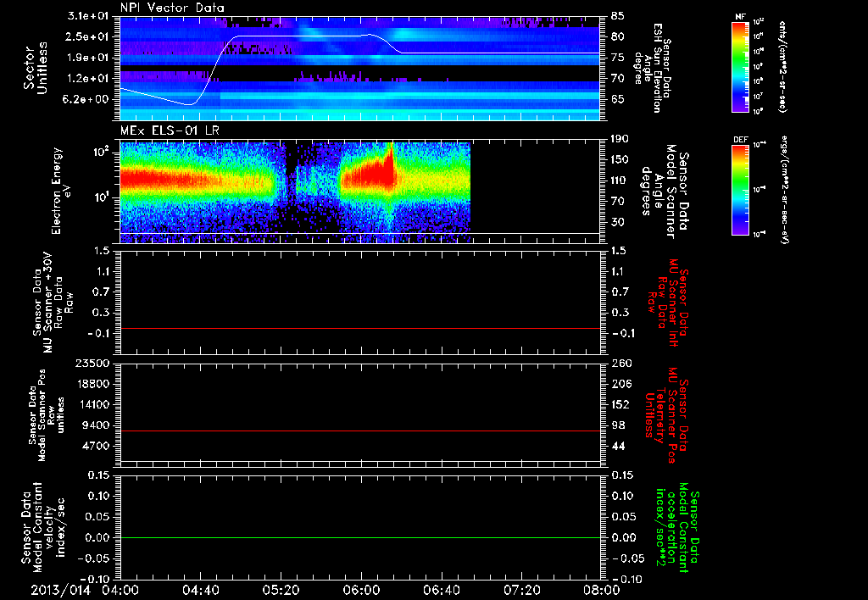Select the 07:20 time axis label
Screen dimensions: 868x600
pyautogui.click(x=521, y=590)
